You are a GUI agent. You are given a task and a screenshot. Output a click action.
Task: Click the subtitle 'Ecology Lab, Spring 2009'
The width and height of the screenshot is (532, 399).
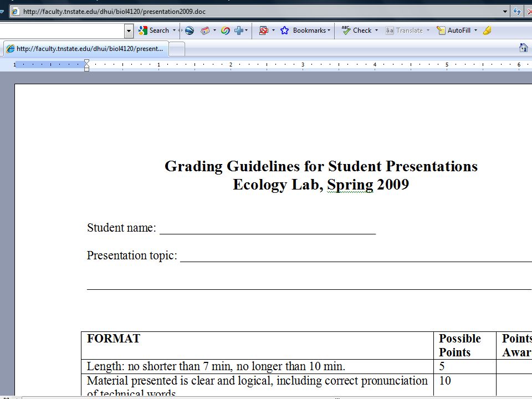pos(321,185)
